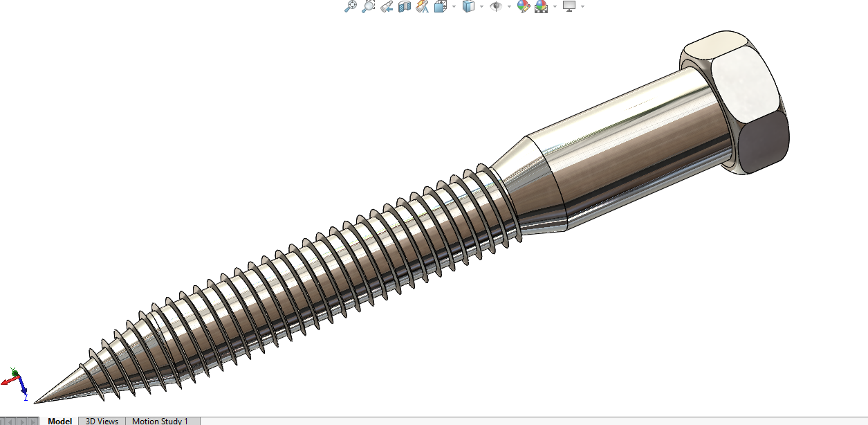Open the View Orientation dropdown arrow

click(454, 6)
